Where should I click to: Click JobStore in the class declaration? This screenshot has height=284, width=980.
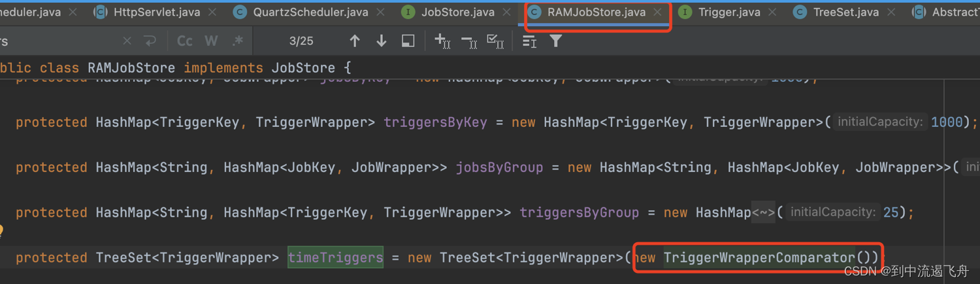[302, 68]
